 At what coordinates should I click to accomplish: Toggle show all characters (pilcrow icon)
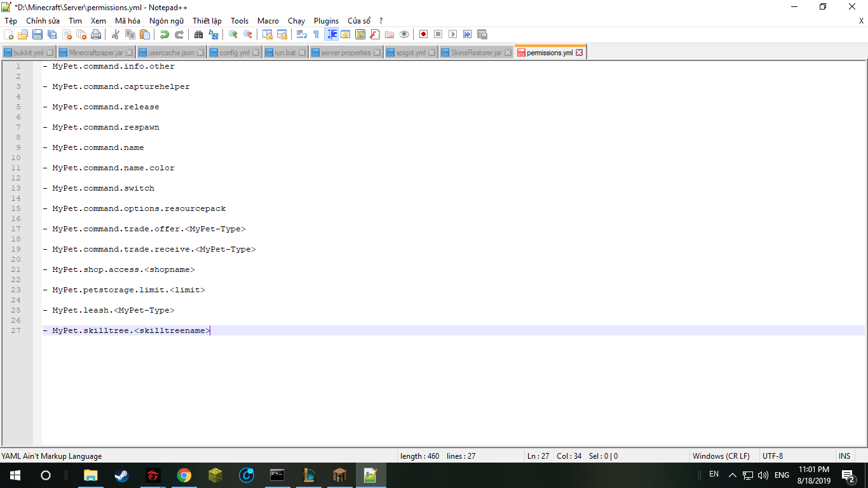tap(316, 34)
